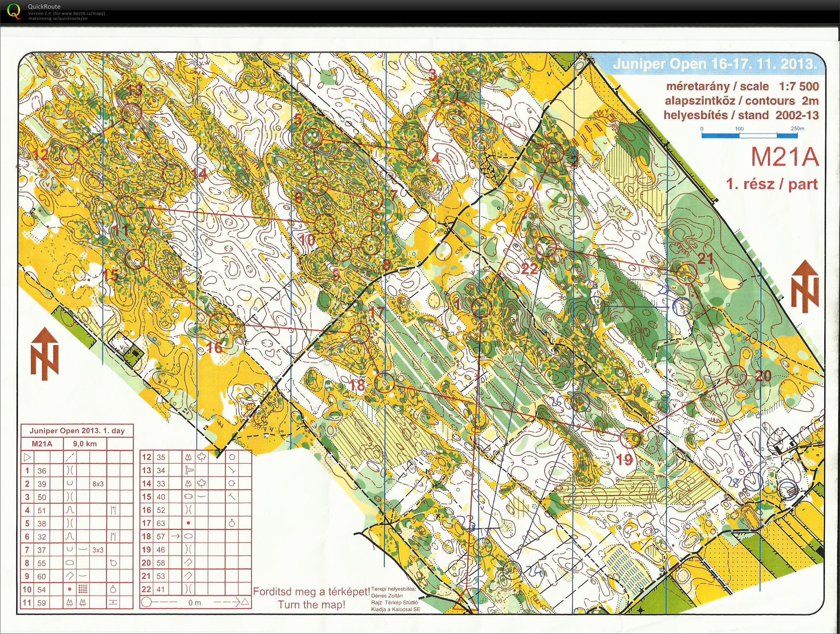The width and height of the screenshot is (840, 634).
Task: Click the "8x3" dimension cell for control 2
Action: (x=98, y=484)
